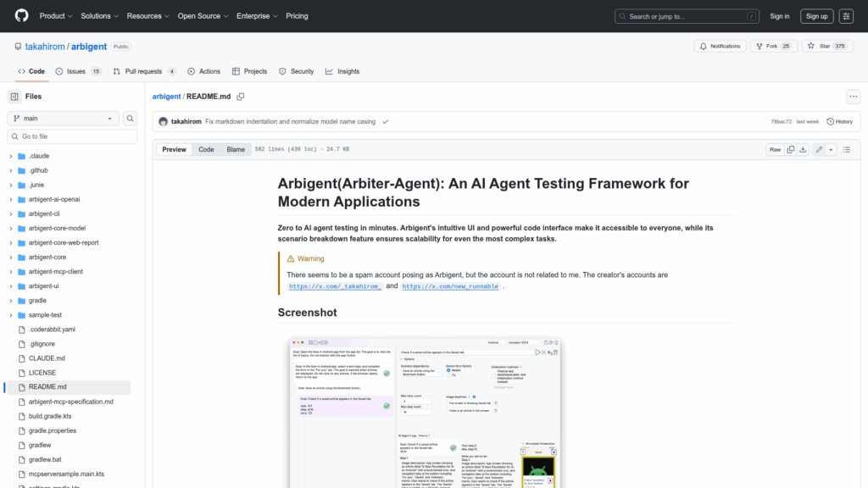Viewport: 868px width, 488px height.
Task: Open the Pull requests tab
Action: (x=142, y=72)
